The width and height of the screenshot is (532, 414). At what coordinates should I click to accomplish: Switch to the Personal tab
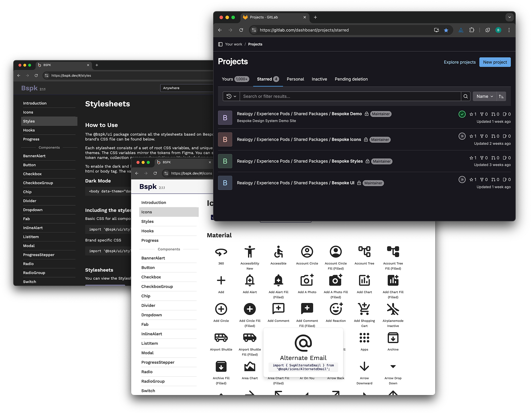pos(295,79)
